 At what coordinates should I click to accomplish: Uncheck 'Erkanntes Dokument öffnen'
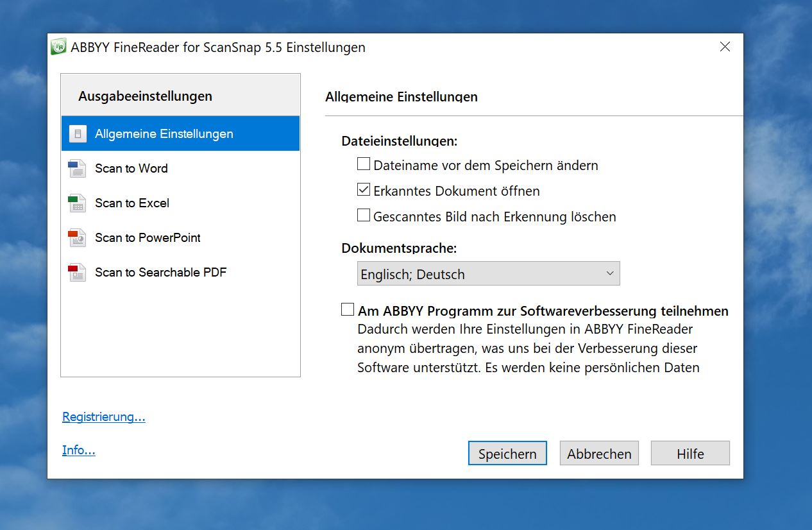click(x=364, y=190)
